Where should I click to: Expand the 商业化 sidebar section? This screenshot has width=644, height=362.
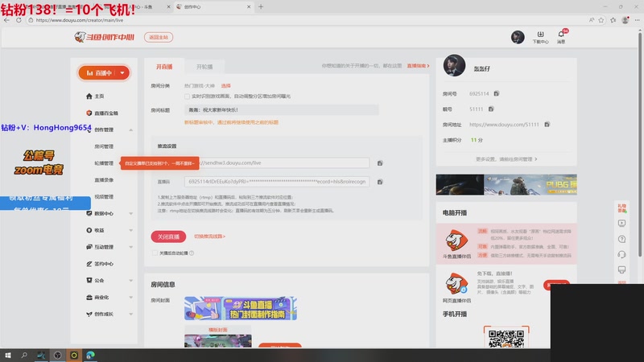click(131, 297)
